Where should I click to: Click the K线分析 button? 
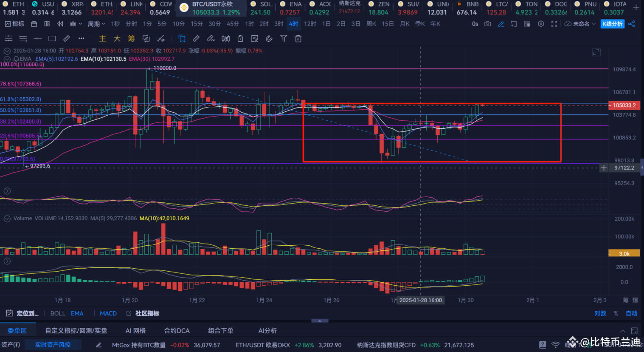pyautogui.click(x=613, y=24)
